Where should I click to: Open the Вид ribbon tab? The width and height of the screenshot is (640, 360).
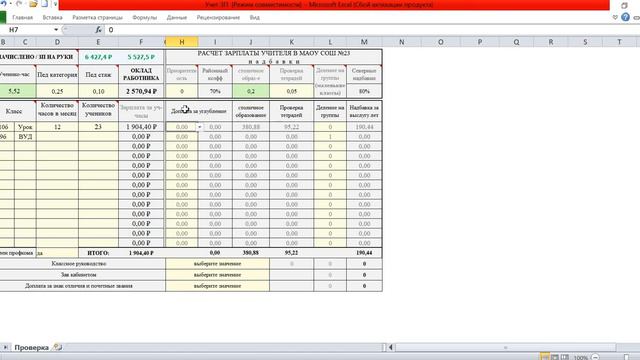coord(255,18)
